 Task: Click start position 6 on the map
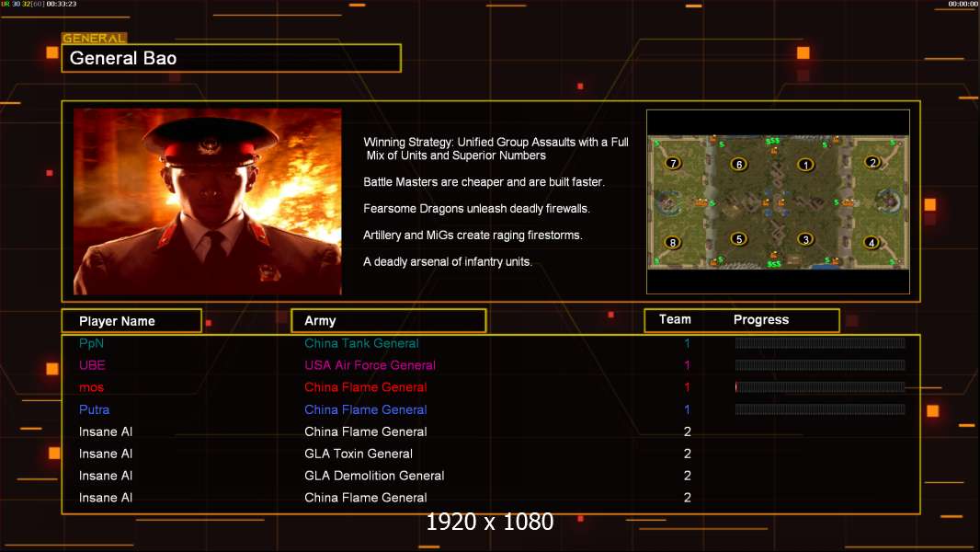[x=739, y=165]
